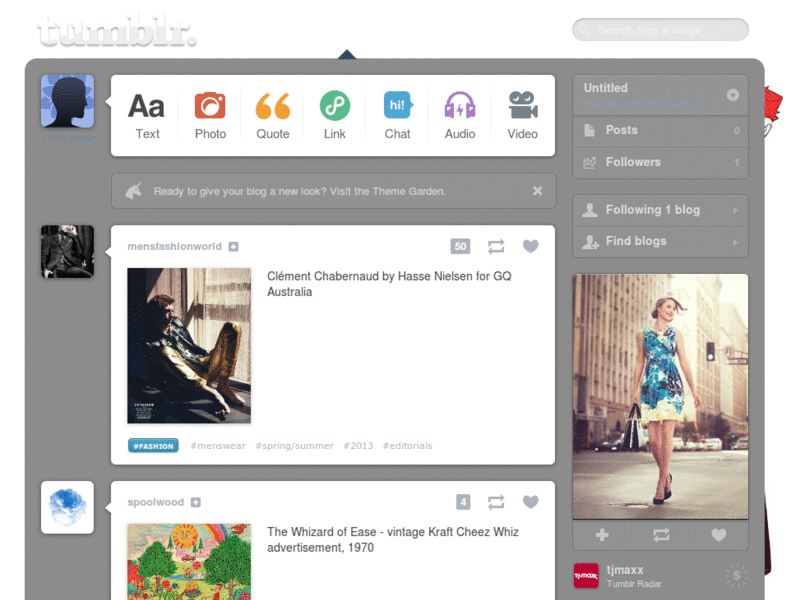Click the Pick avatar link
800x600 pixels.
[x=68, y=138]
